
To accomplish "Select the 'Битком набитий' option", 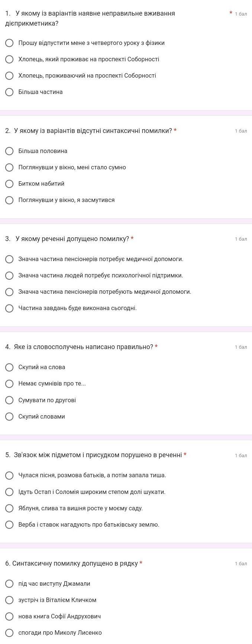I will [x=10, y=184].
